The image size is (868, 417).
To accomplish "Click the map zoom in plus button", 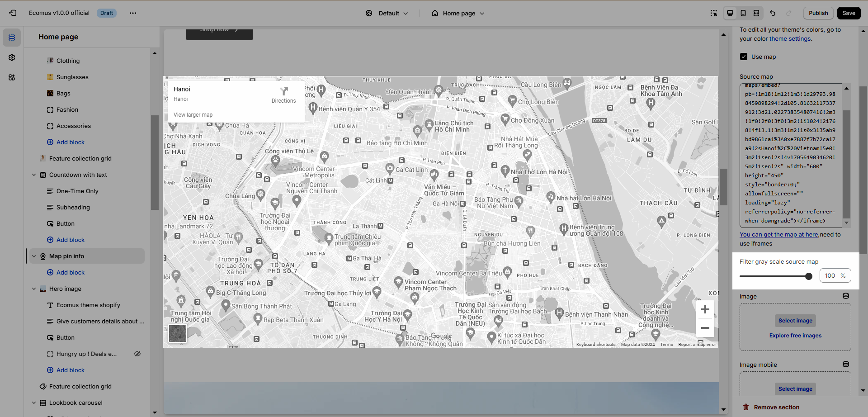I will [x=705, y=309].
